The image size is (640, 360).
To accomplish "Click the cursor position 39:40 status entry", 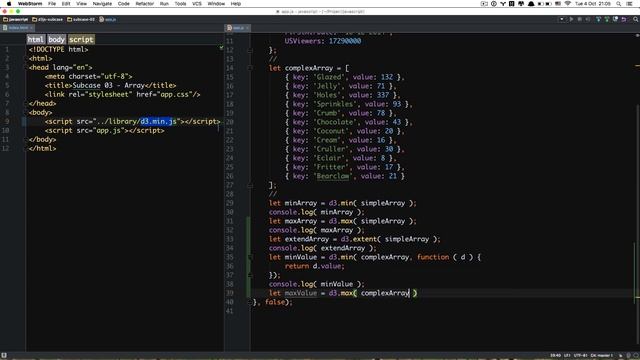I will tap(555, 356).
